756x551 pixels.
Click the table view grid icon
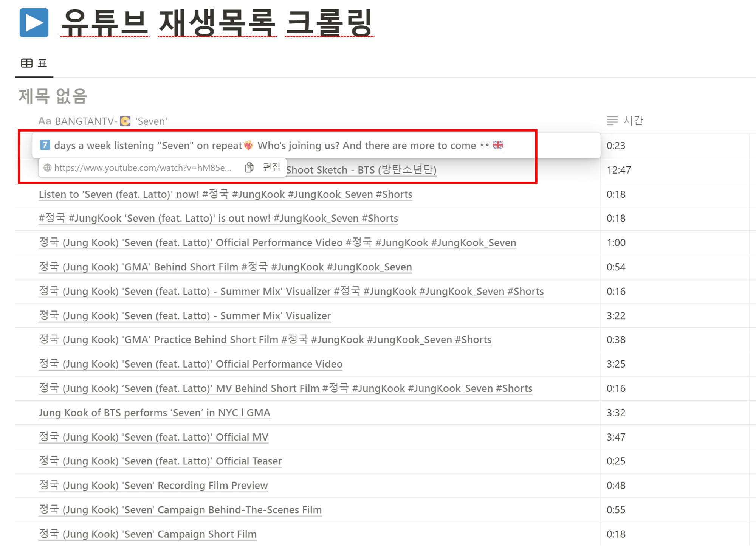[26, 63]
